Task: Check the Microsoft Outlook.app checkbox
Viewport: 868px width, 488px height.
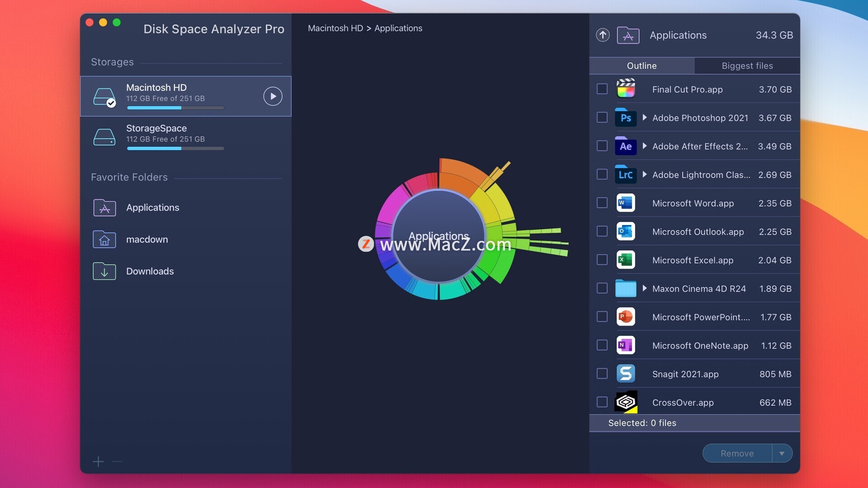Action: point(602,231)
